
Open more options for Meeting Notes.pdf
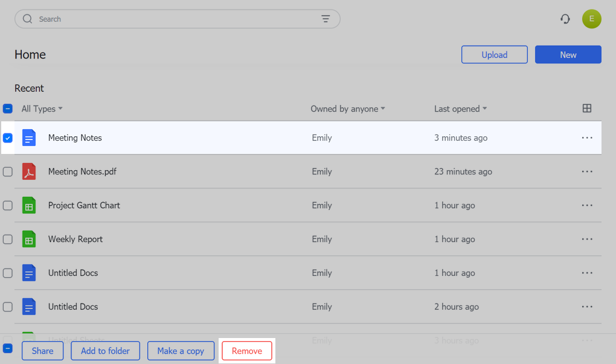click(x=586, y=171)
